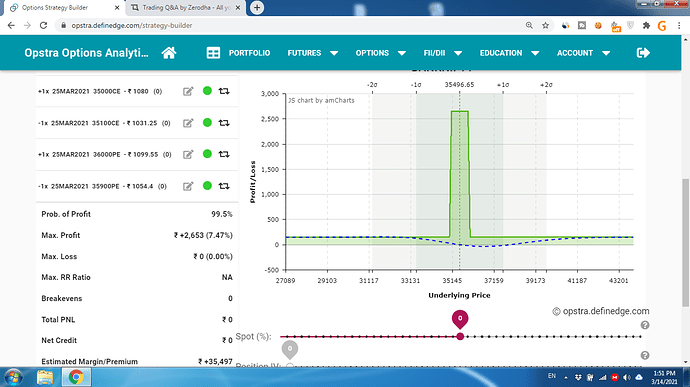The width and height of the screenshot is (690, 387).
Task: Open a new browser tab
Action: (x=257, y=7)
